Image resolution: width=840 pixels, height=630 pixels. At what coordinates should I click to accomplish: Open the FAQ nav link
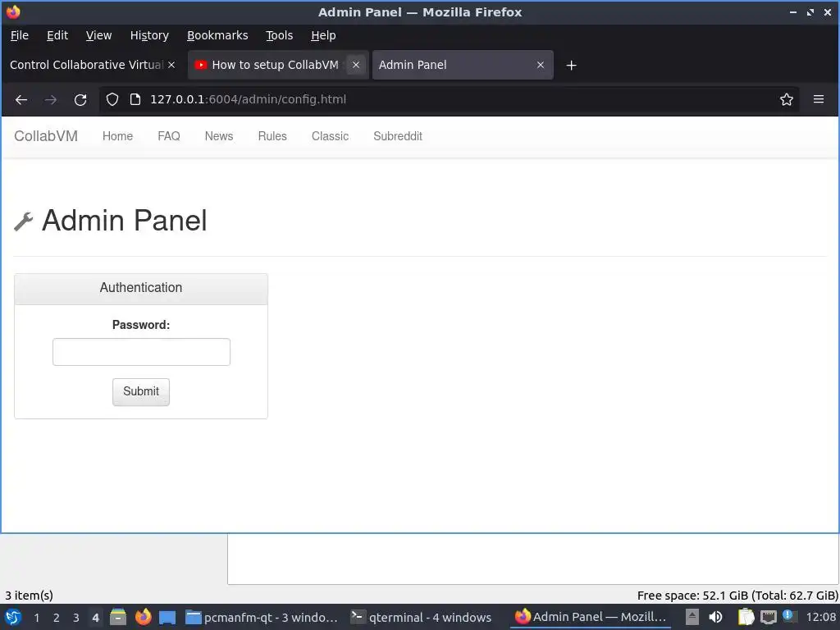coord(169,136)
